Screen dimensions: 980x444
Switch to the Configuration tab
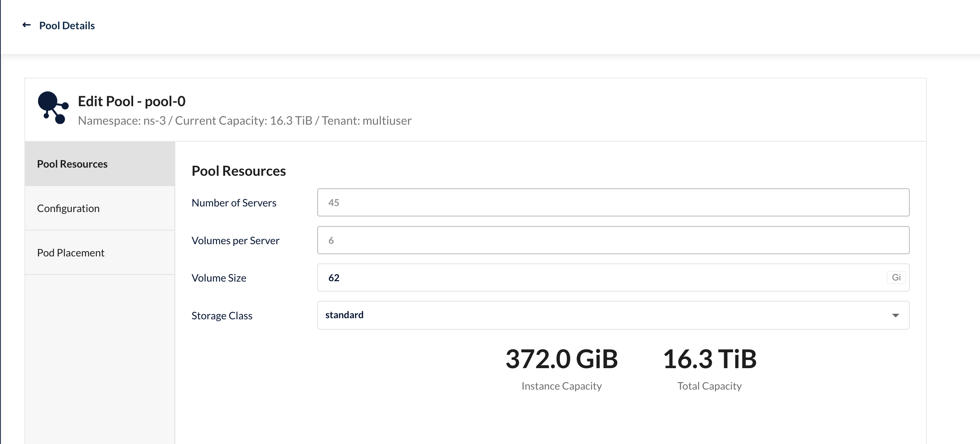click(x=100, y=208)
